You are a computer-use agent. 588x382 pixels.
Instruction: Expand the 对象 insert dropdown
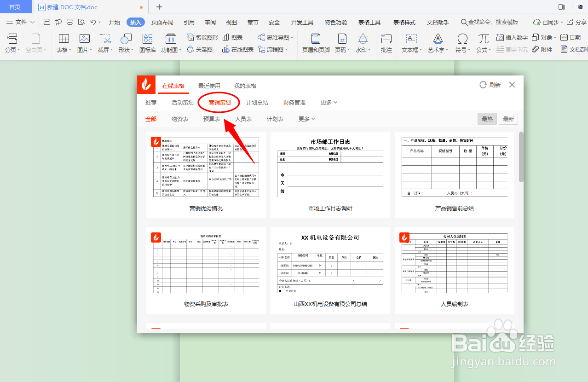click(548, 38)
